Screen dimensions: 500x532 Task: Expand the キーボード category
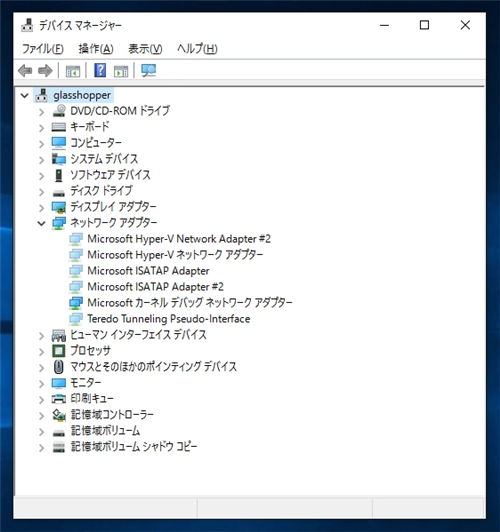click(x=41, y=128)
